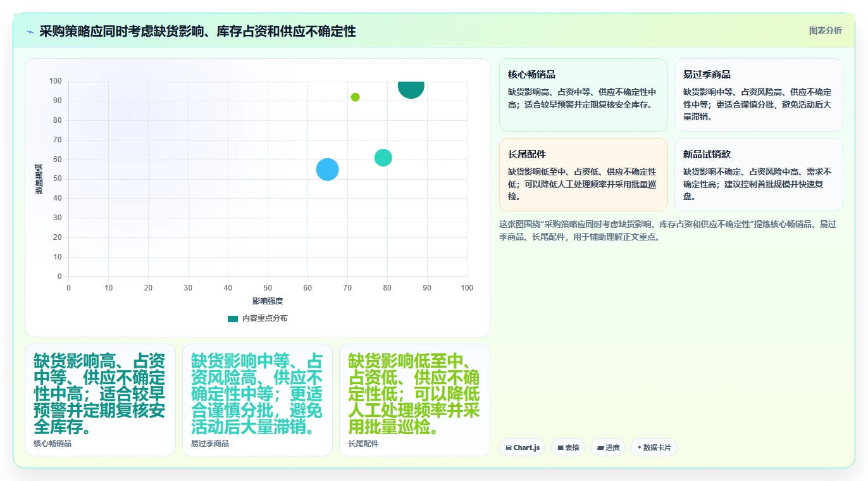868x481 pixels.
Task: Open the 新品试销款 info card
Action: [x=759, y=175]
